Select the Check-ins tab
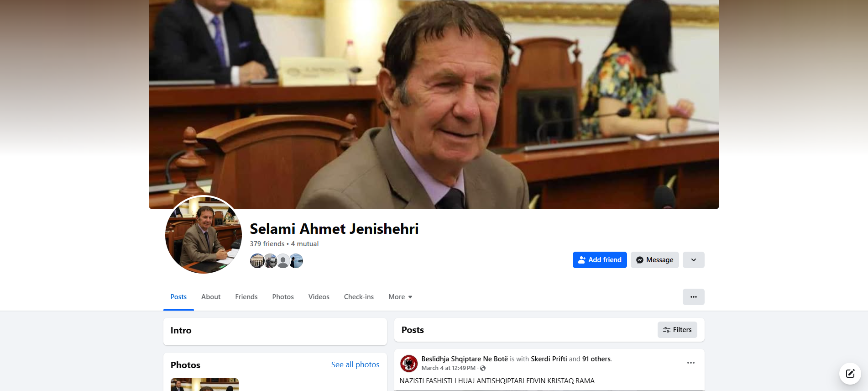The width and height of the screenshot is (868, 391). tap(359, 297)
